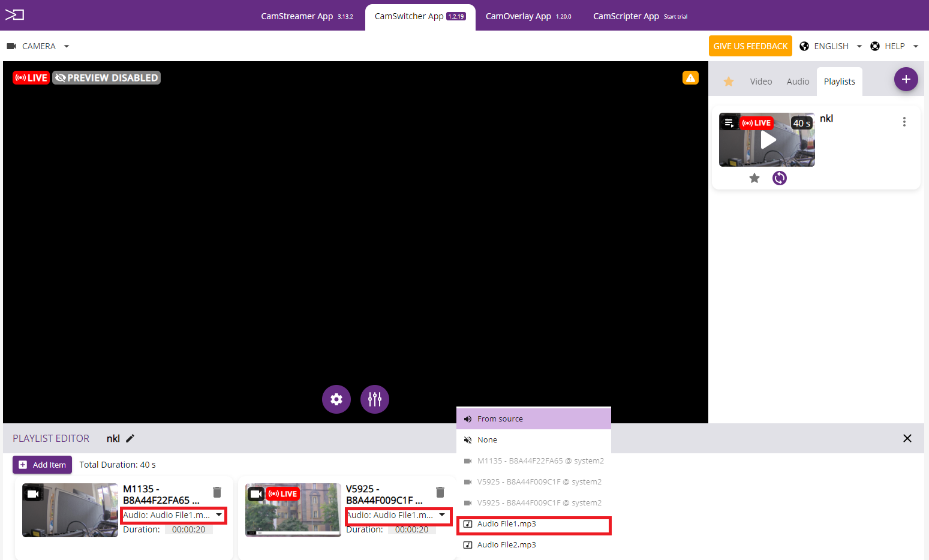The width and height of the screenshot is (929, 560).
Task: Delete the V5925 playlist item
Action: (x=440, y=492)
